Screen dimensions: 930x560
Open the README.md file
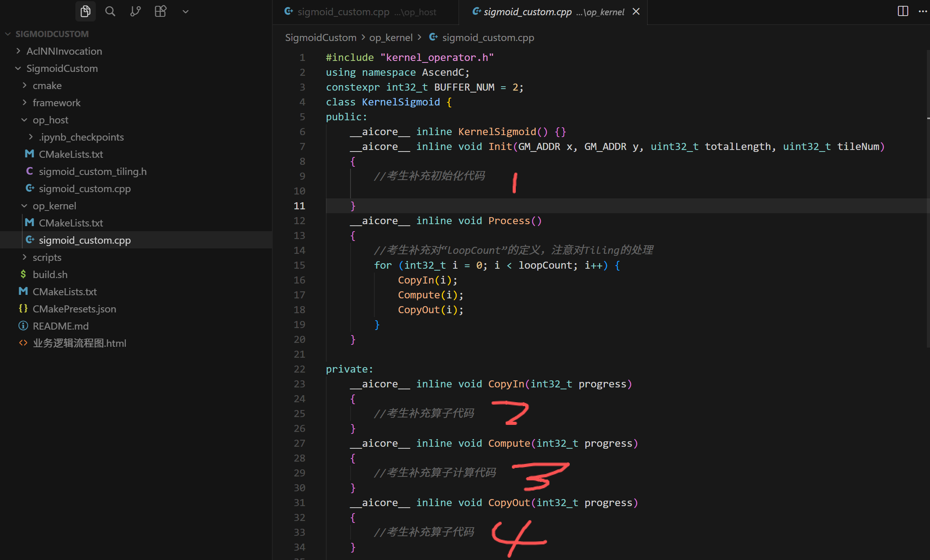[61, 326]
